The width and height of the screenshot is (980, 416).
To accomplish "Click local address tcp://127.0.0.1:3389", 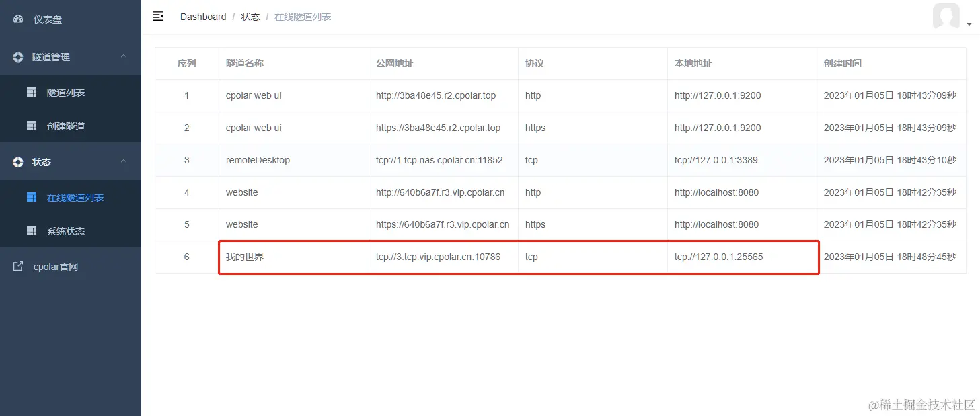I will (716, 160).
